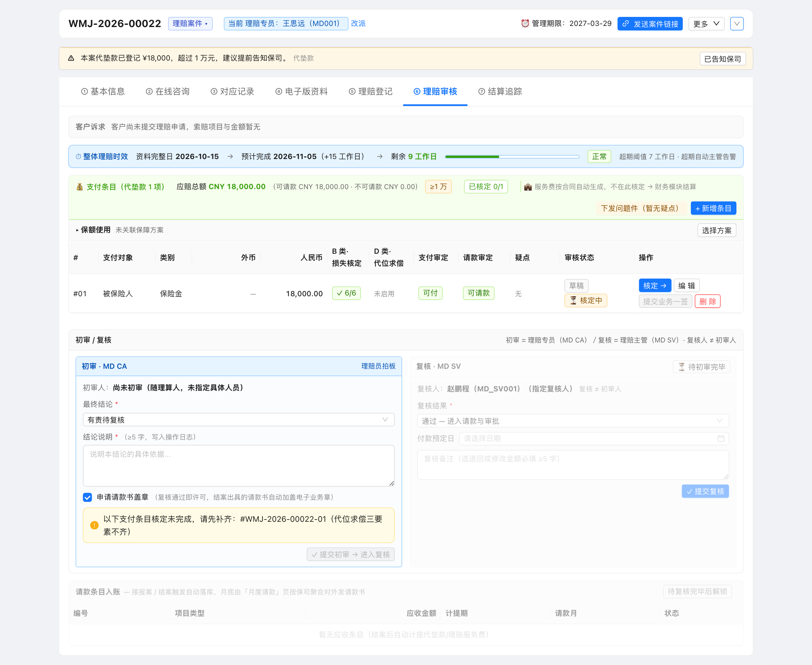Click the 结论说明 text area
812x665 pixels.
point(239,466)
